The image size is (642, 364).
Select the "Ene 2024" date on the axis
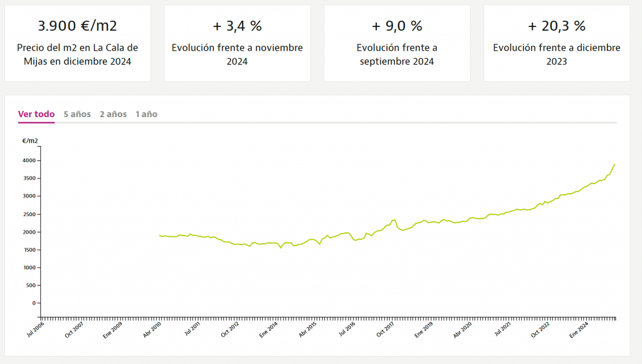coord(581,330)
